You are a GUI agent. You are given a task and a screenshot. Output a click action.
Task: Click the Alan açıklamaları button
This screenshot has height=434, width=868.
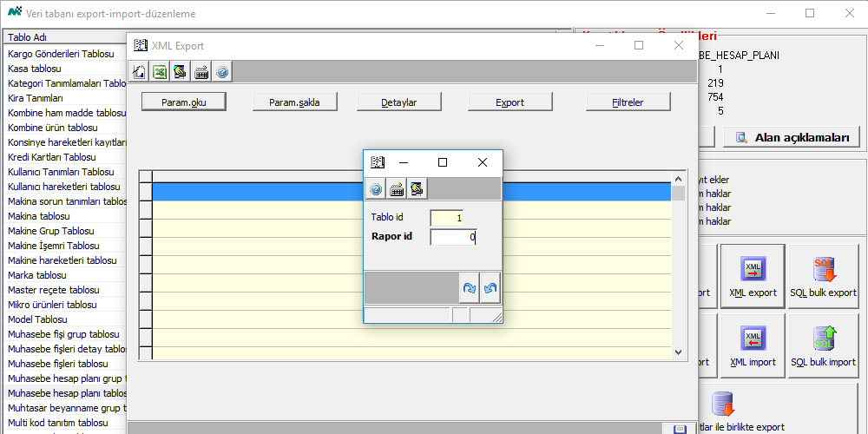pos(791,137)
